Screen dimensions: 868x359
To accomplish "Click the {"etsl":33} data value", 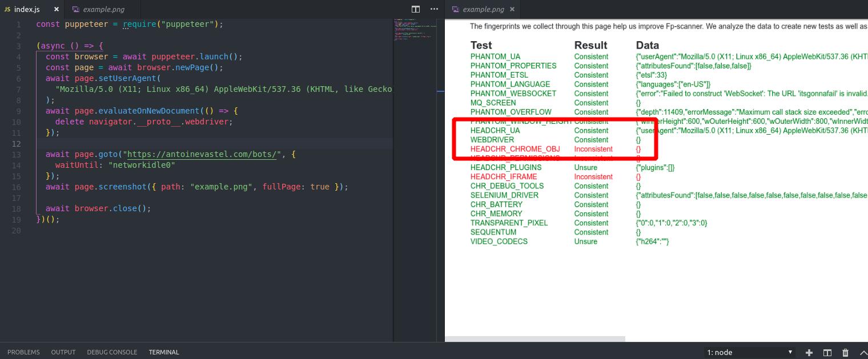I will point(652,75).
